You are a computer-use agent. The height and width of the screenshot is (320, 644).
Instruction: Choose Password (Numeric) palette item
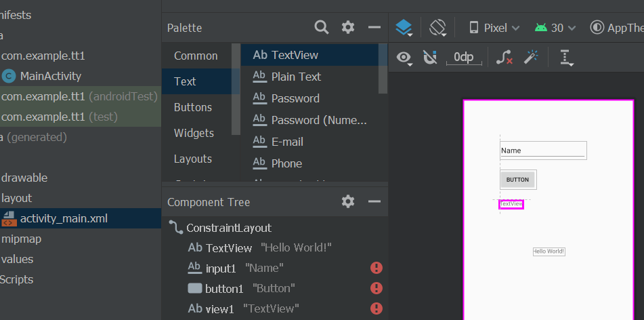(x=309, y=120)
